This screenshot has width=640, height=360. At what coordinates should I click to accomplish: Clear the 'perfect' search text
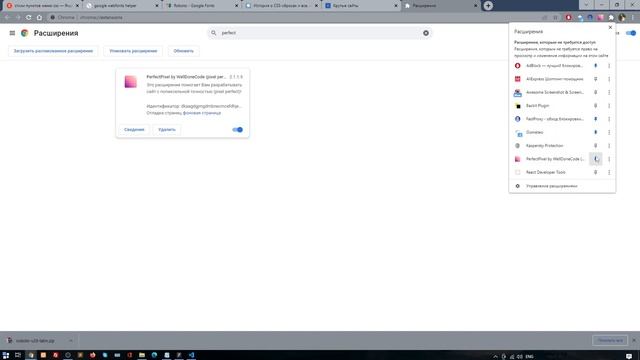(426, 33)
